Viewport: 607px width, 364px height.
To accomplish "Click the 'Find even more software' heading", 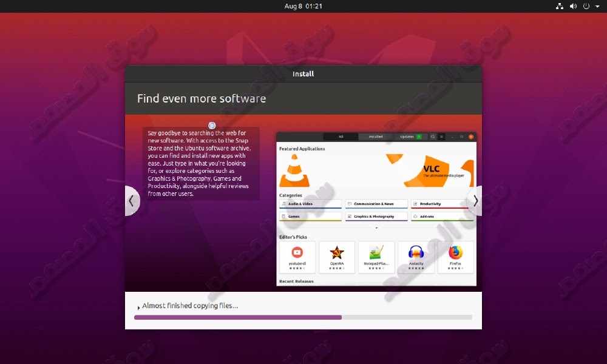I will pyautogui.click(x=202, y=98).
